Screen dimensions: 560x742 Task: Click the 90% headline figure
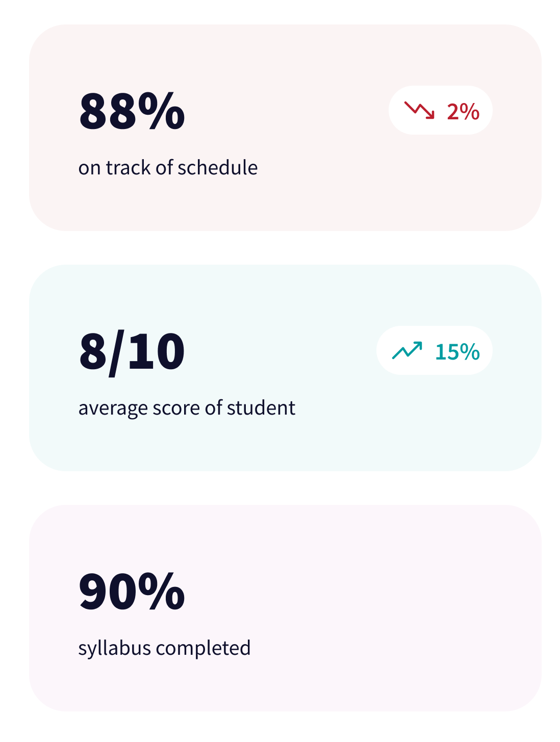133,592
